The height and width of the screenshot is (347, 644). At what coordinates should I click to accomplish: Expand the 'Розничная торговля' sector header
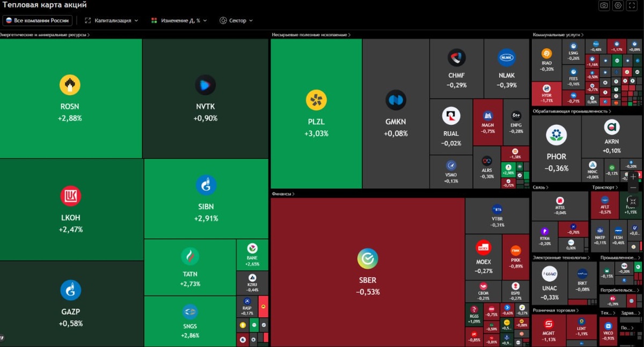point(556,310)
